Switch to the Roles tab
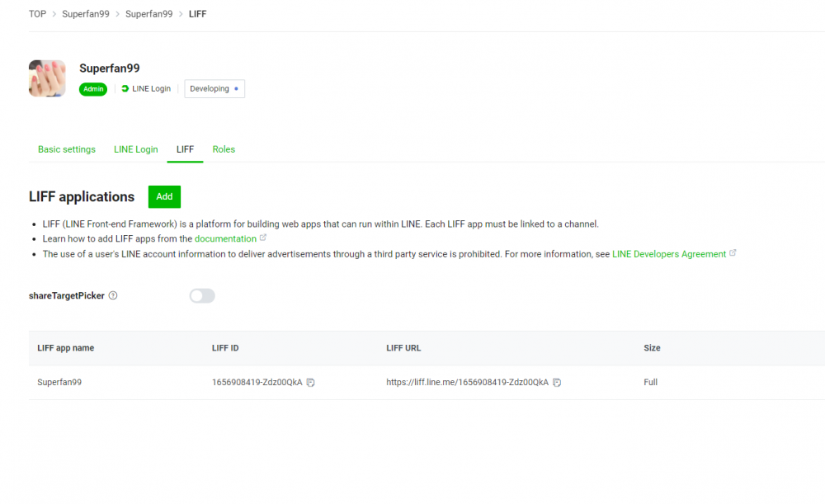 (x=224, y=149)
